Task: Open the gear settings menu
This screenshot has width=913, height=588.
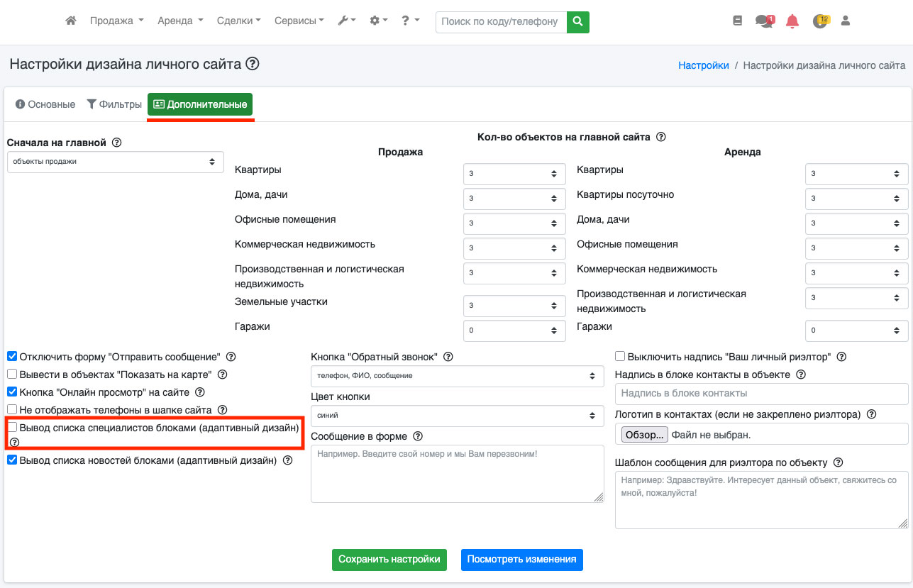Action: click(378, 21)
